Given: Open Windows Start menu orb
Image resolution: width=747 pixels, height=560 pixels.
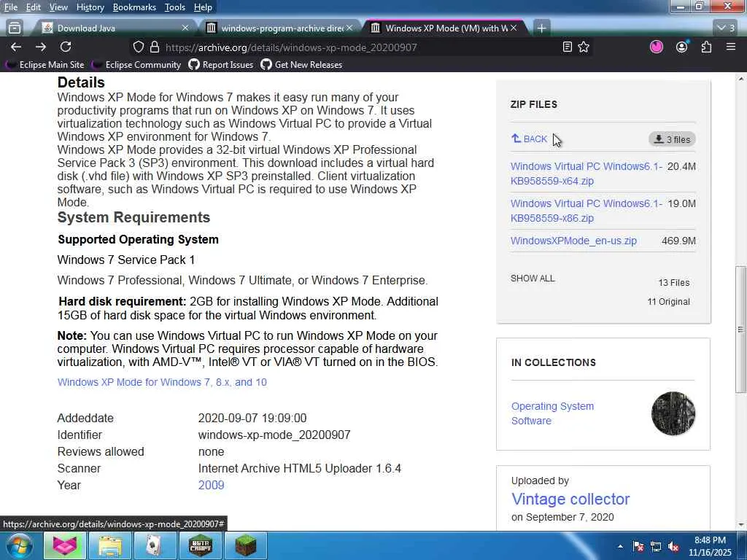Looking at the screenshot, I should pos(20,545).
